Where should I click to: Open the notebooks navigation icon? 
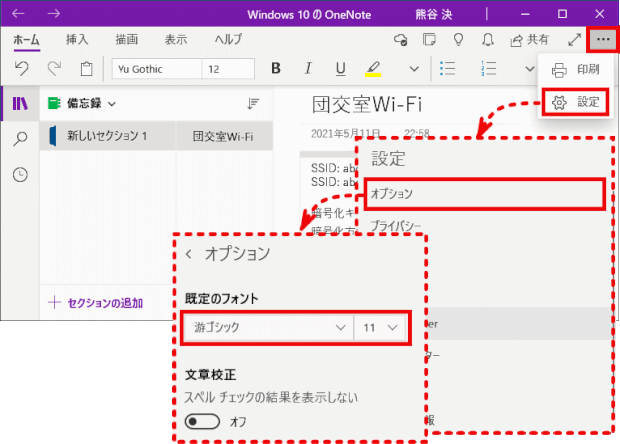[20, 104]
